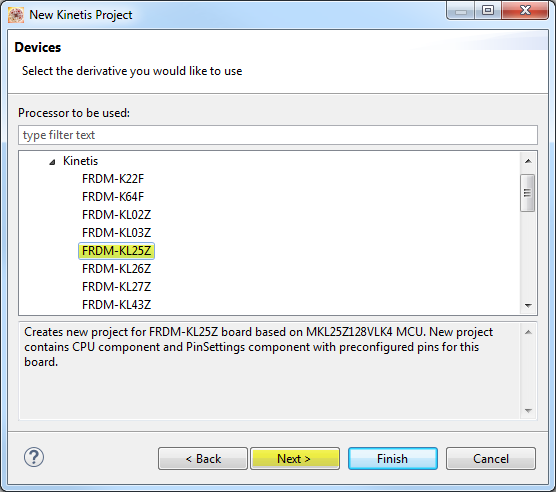The width and height of the screenshot is (556, 492).
Task: Select FRDM-KL26Z board
Action: (x=116, y=269)
